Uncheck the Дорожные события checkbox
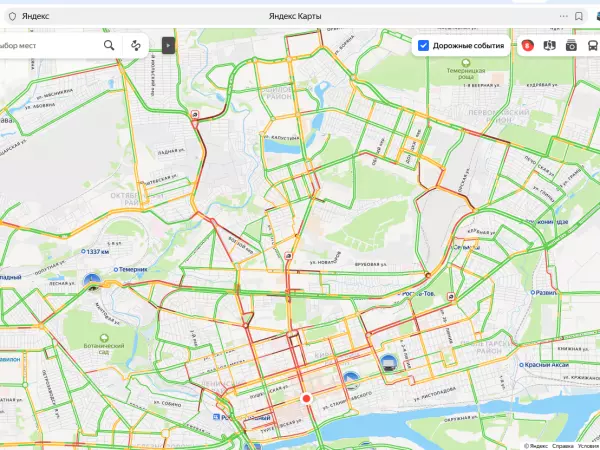This screenshot has height=450, width=600. pyautogui.click(x=423, y=46)
